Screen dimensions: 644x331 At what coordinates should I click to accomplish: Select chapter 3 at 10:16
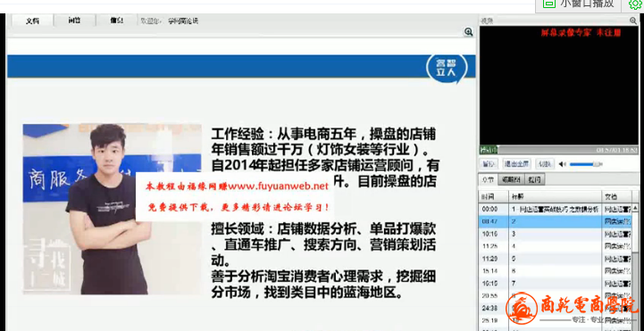[555, 234]
